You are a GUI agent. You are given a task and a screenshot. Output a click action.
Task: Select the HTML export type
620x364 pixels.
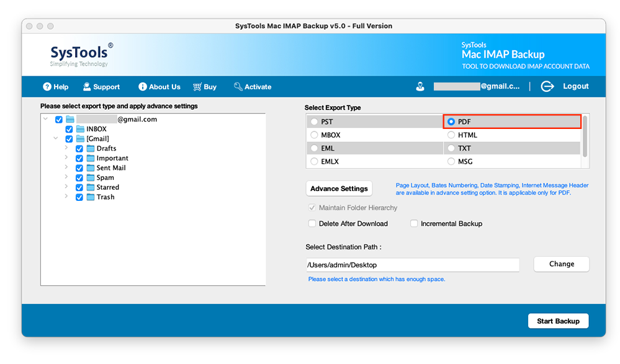[451, 135]
